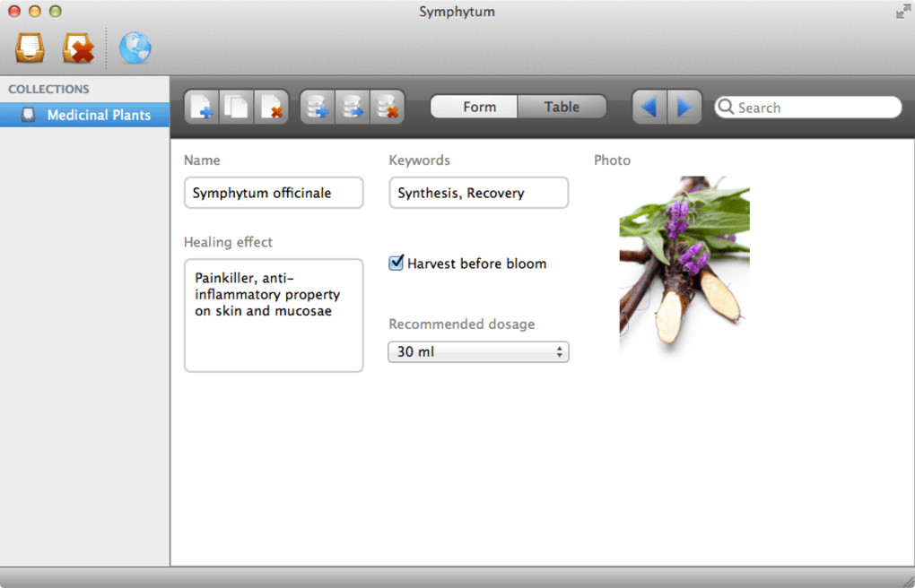Click the new collection tray icon
This screenshot has height=588, width=915.
tap(30, 48)
